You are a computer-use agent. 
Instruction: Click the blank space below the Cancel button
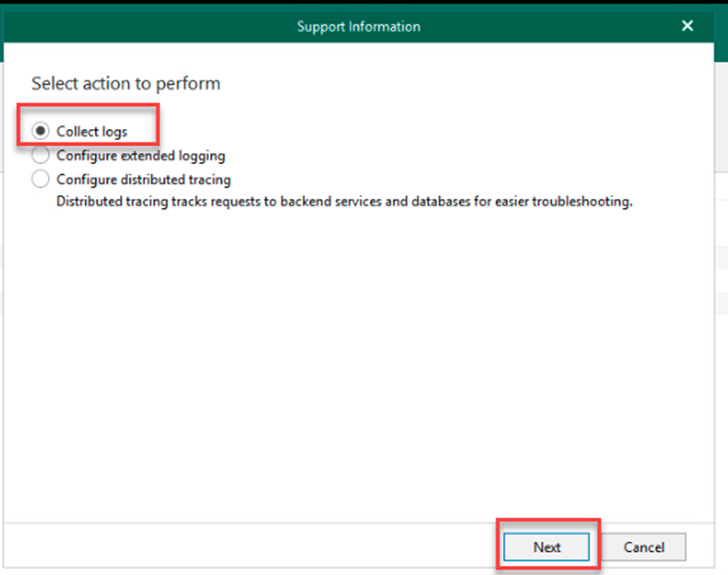pyautogui.click(x=644, y=568)
